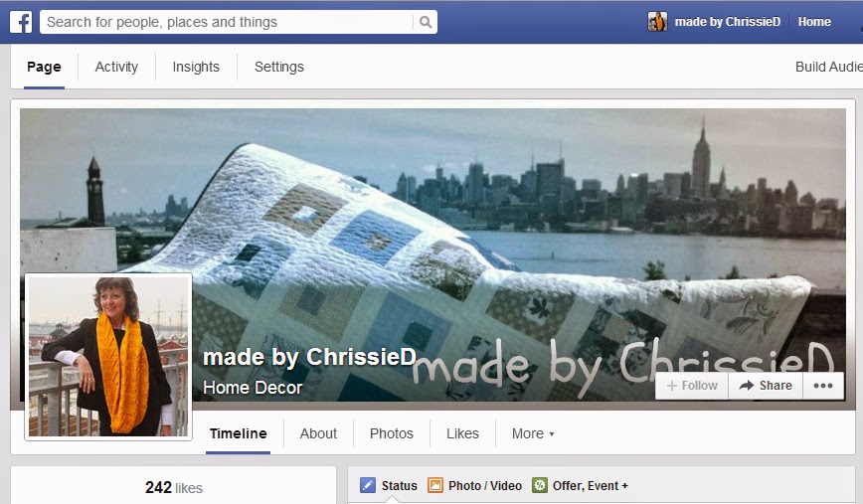The image size is (863, 504).
Task: Open made by ChrissieD profile link
Action: click(727, 22)
